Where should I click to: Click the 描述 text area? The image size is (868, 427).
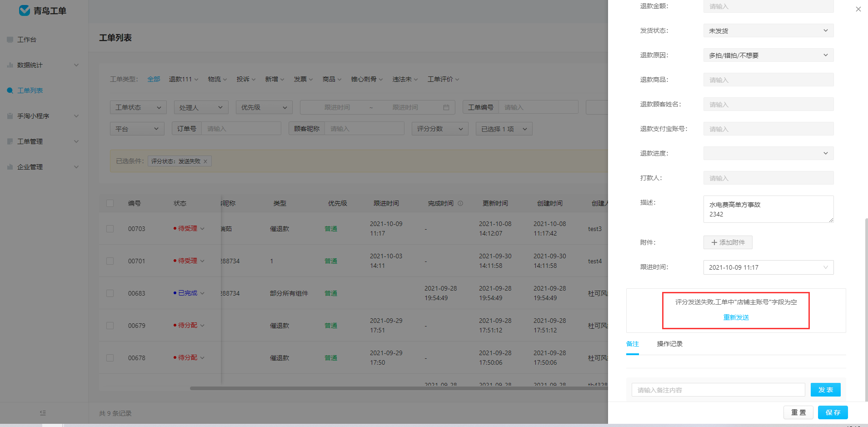768,209
